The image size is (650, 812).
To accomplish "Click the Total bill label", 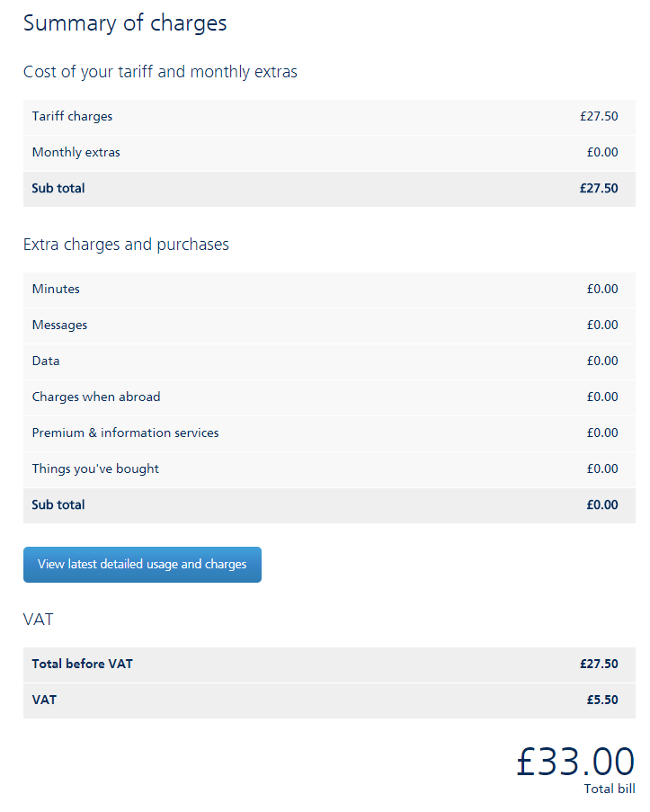I will coord(610,789).
